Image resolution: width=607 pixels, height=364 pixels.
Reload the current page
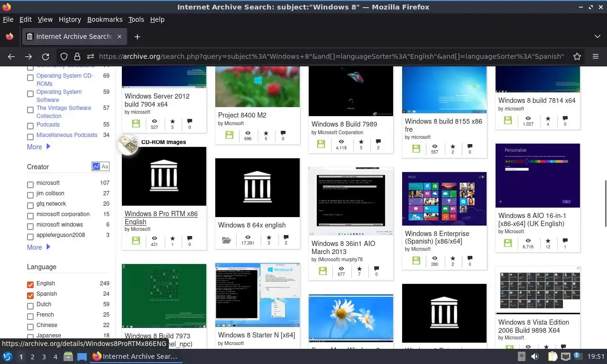click(x=46, y=56)
